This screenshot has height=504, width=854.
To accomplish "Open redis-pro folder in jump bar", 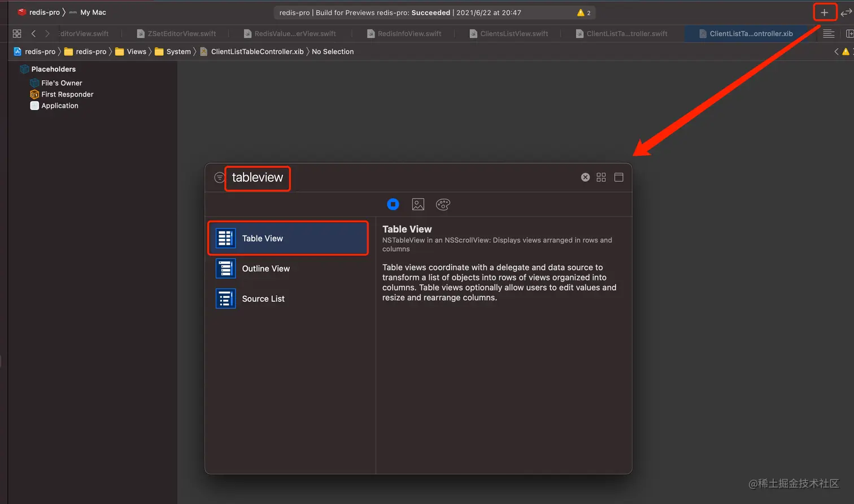I will coord(85,52).
